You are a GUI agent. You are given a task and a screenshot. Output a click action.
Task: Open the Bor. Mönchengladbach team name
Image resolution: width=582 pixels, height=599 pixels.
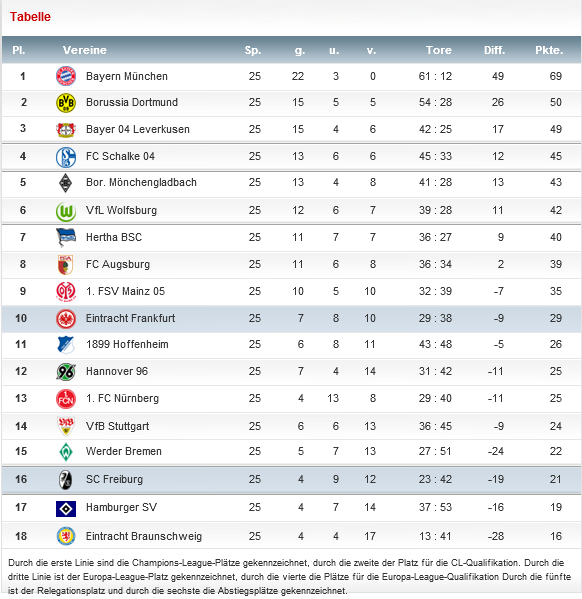click(x=141, y=182)
